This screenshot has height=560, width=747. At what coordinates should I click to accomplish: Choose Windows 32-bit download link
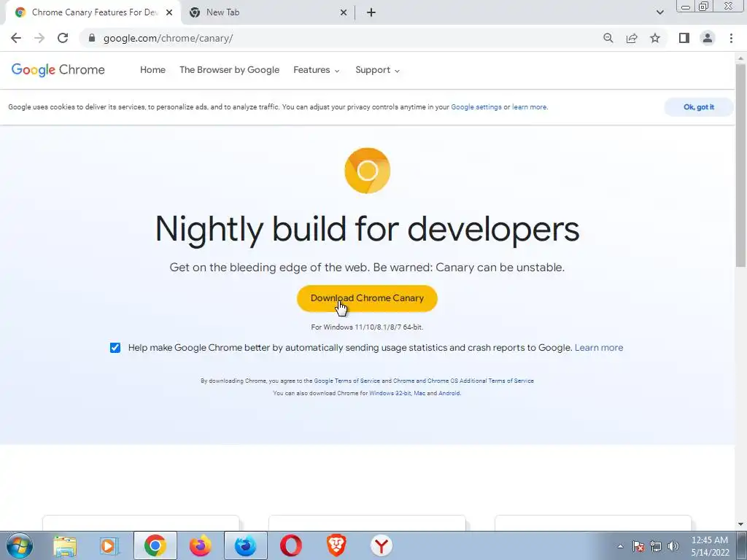coord(390,393)
